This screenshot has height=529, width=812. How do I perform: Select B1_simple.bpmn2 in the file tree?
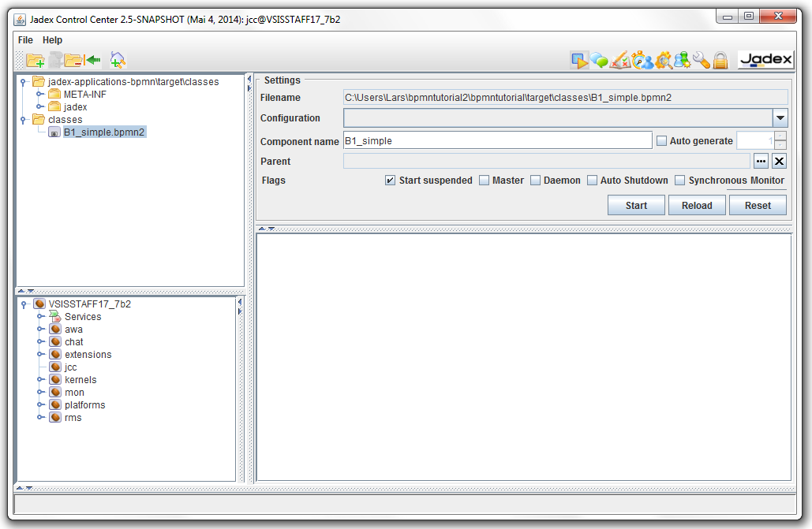click(104, 132)
